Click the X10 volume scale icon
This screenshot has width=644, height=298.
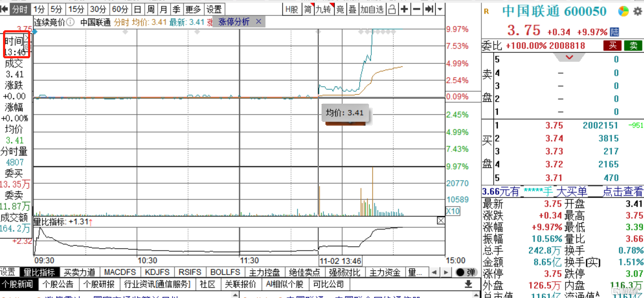(452, 211)
